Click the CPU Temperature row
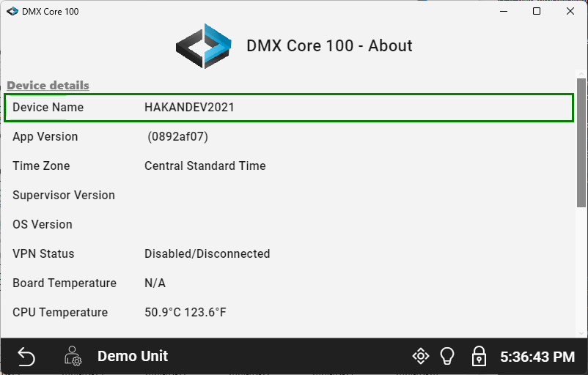Image resolution: width=588 pixels, height=375 pixels. click(288, 313)
